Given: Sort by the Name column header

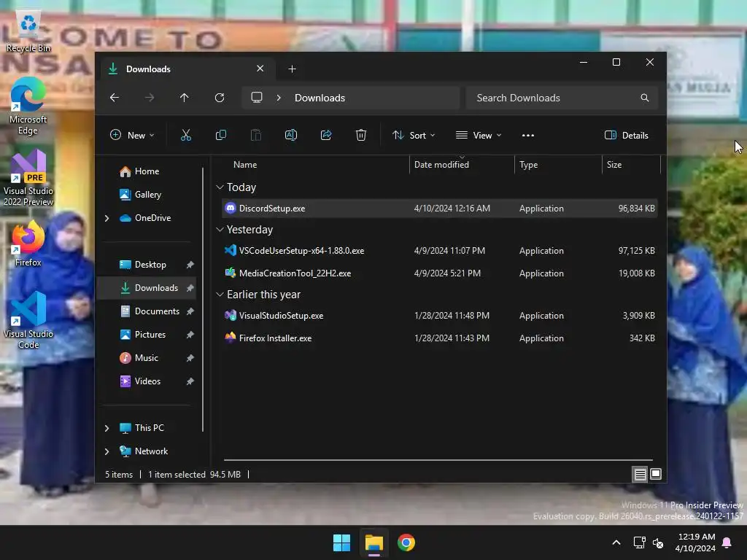Looking at the screenshot, I should pyautogui.click(x=314, y=165).
